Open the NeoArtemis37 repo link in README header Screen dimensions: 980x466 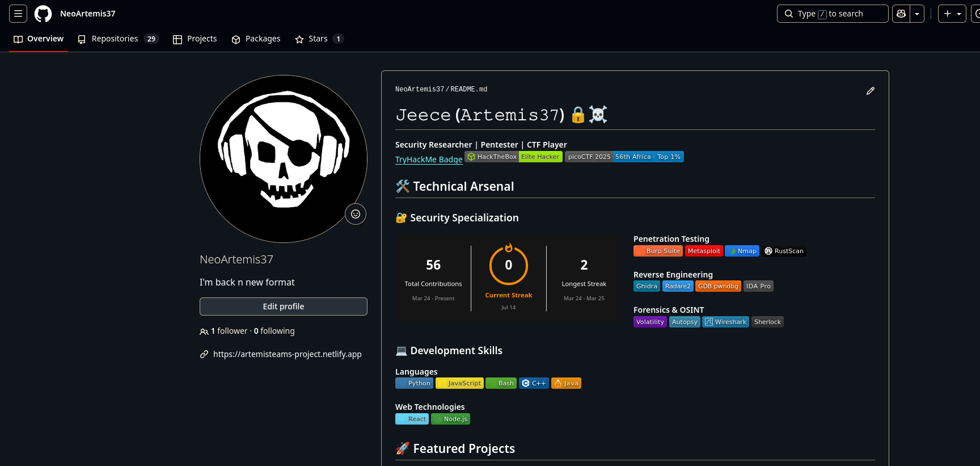420,89
